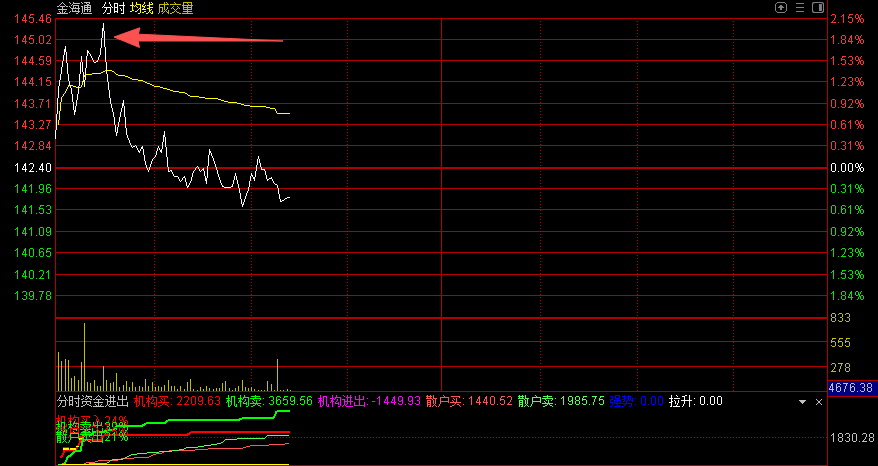Click the upload arrow icon at top right
Viewport: 878px width, 466px height.
coord(781,7)
